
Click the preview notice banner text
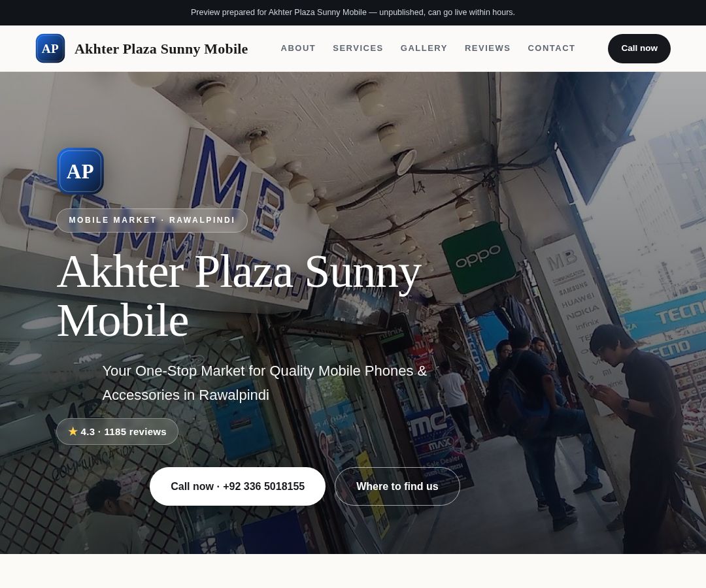tap(353, 12)
